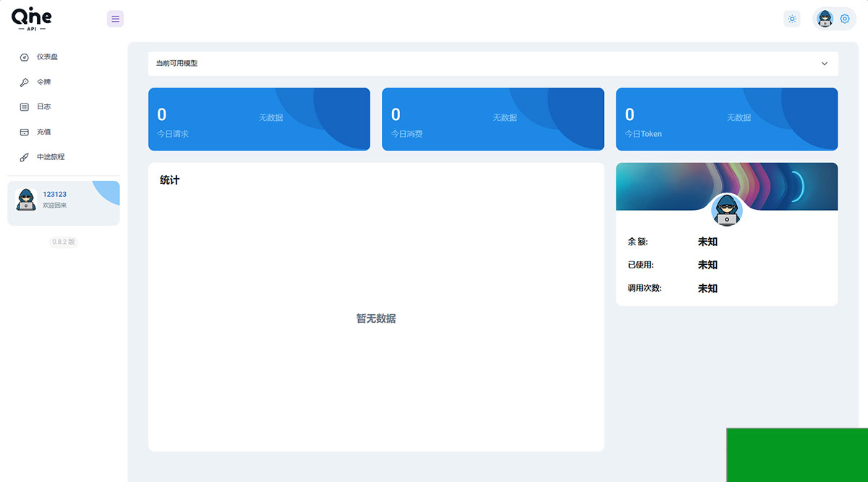
Task: Click the 令牌 key icon
Action: [x=24, y=83]
